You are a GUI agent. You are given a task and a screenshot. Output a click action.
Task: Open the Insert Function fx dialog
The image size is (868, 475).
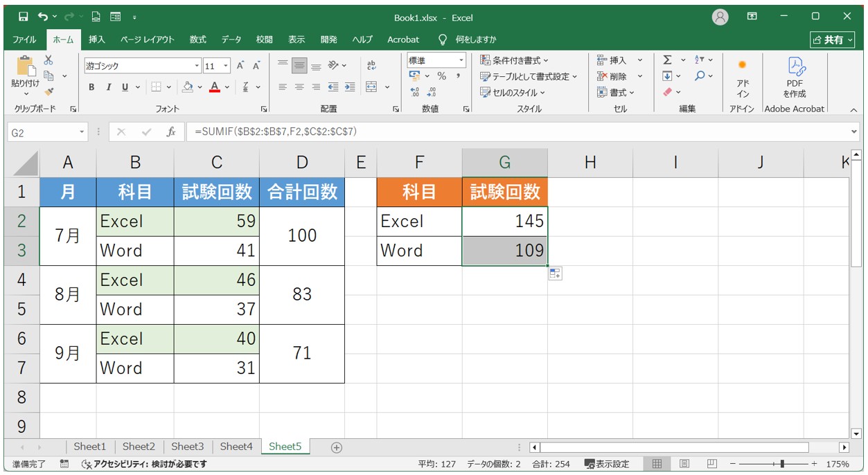(x=171, y=132)
